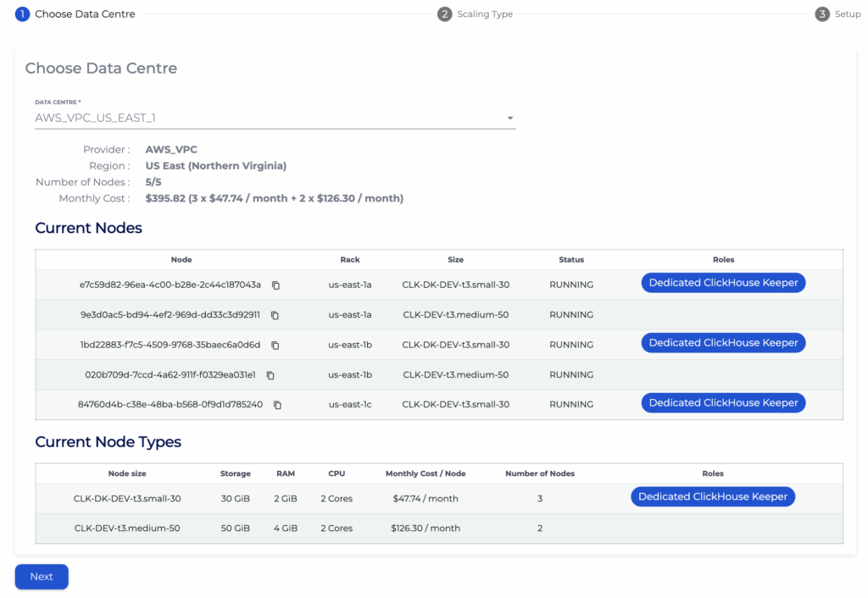The height and width of the screenshot is (598, 868).
Task: Copy node ID starting with 9e3d0ac5
Action: [x=275, y=315]
